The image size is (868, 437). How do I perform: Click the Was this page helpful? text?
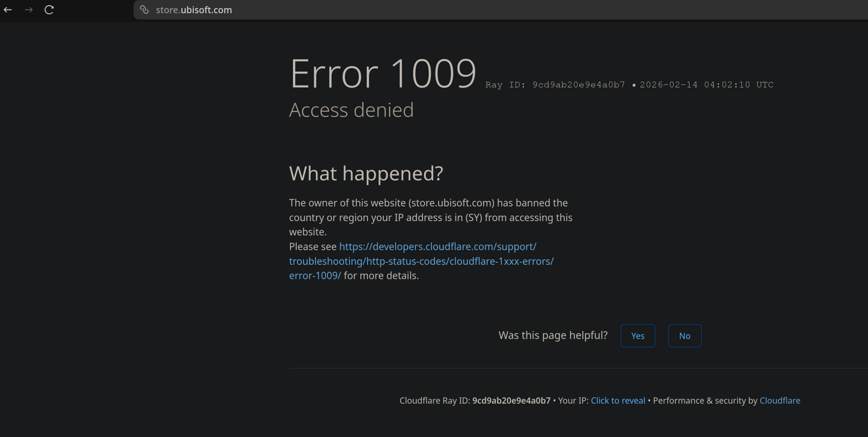click(x=553, y=335)
